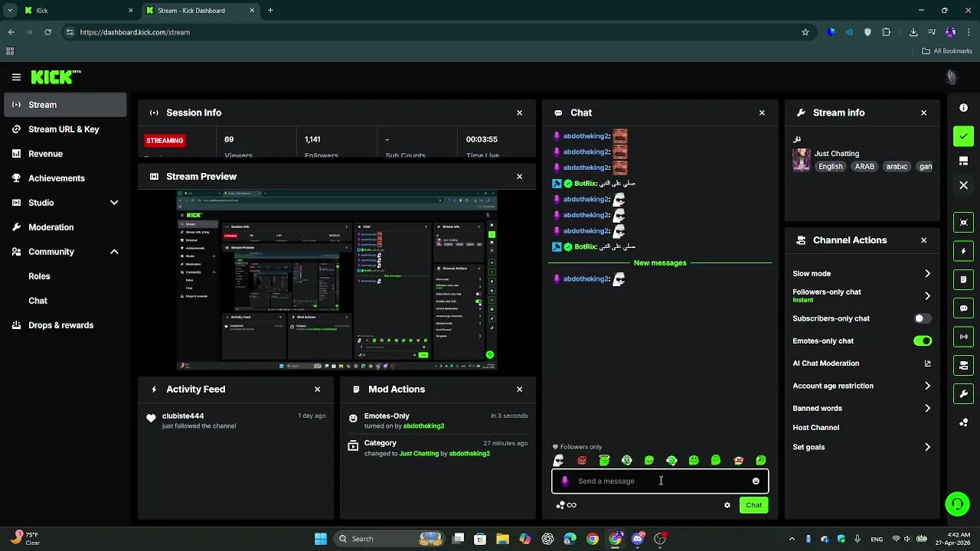Toggle the Activity Feed lightning icon in right toolbar
The width and height of the screenshot is (980, 551).
(963, 251)
